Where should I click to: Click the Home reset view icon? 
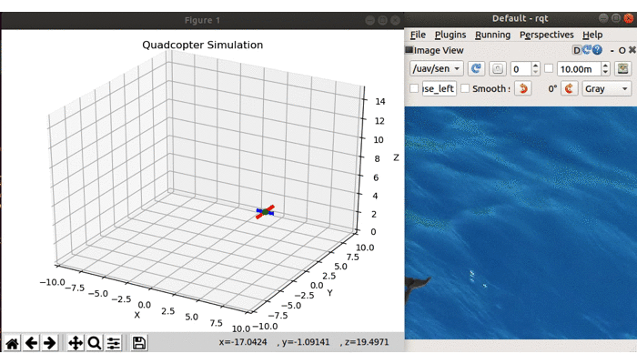pos(13,343)
